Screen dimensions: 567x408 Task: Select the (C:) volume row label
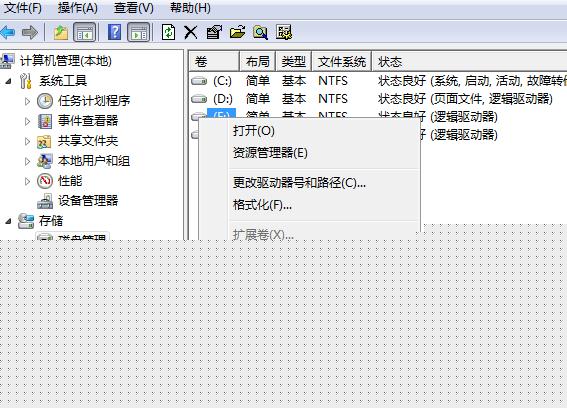pyautogui.click(x=222, y=81)
